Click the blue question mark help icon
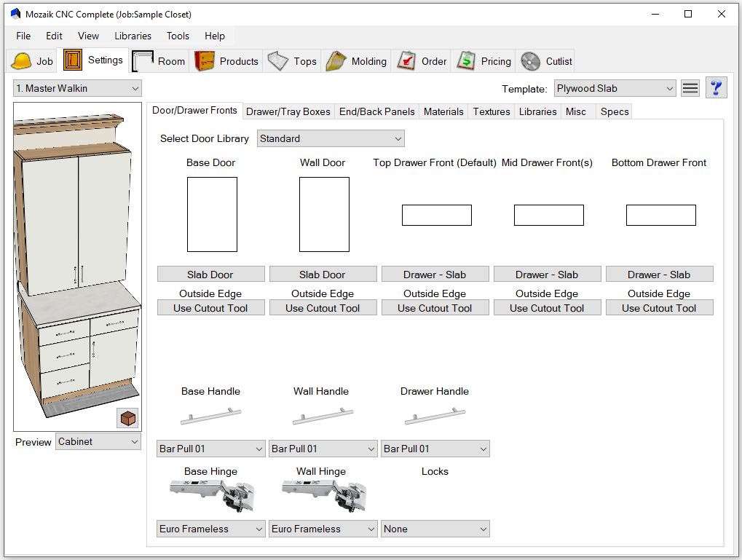The height and width of the screenshot is (560, 742). (716, 88)
